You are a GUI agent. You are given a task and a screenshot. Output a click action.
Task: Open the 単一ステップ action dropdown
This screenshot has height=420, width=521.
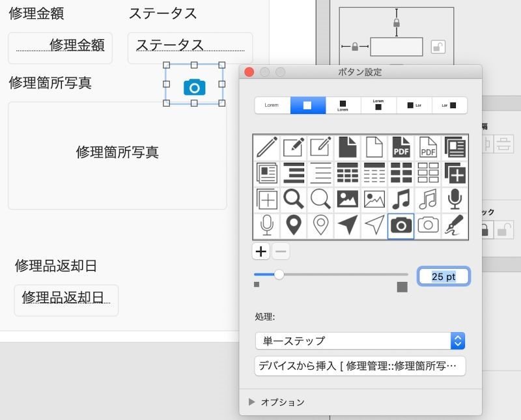point(360,341)
